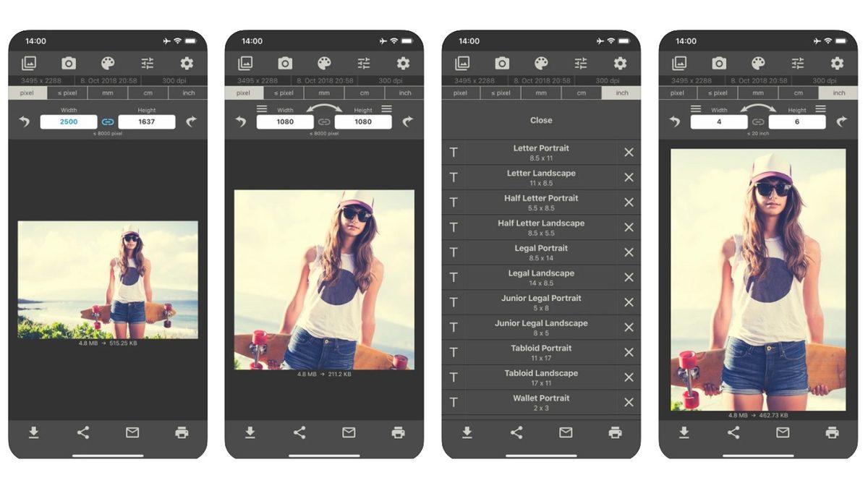Tap the print icon below the 462.73 KB image
Viewport: 868px width, 488px height.
(x=832, y=432)
